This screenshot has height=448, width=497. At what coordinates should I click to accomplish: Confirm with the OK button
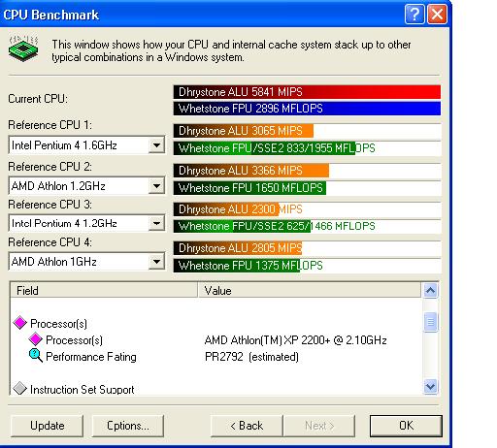pyautogui.click(x=406, y=426)
